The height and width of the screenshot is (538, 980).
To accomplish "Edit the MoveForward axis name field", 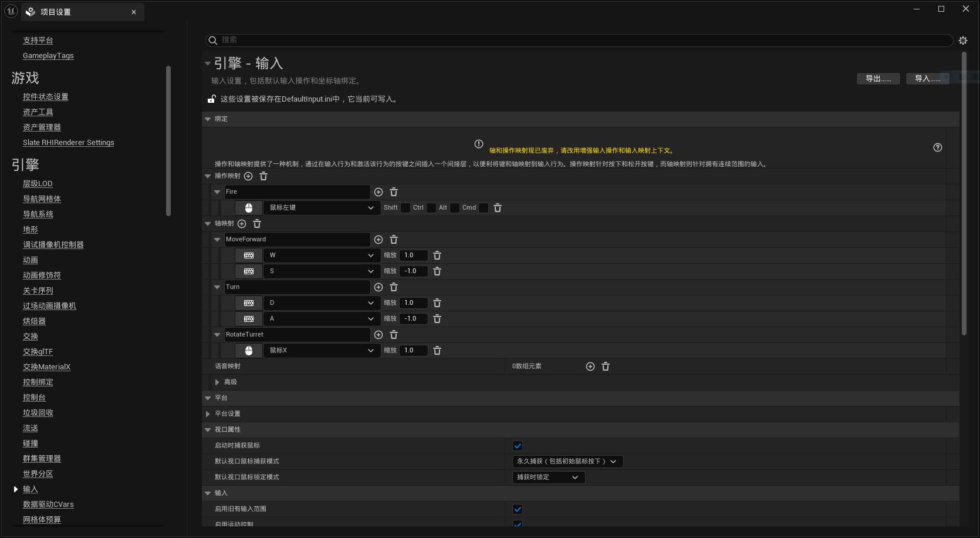I will pos(297,240).
